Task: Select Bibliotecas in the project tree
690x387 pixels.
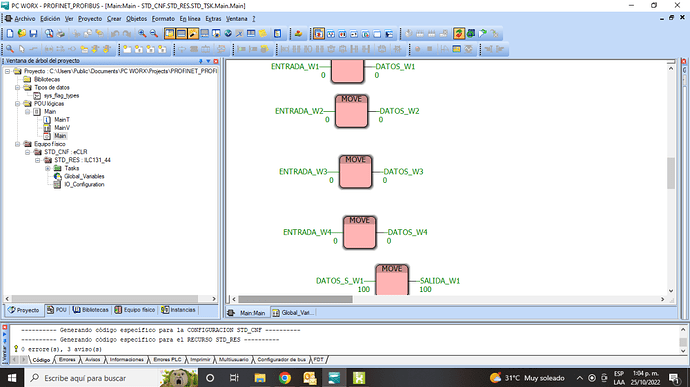Action: click(x=47, y=79)
